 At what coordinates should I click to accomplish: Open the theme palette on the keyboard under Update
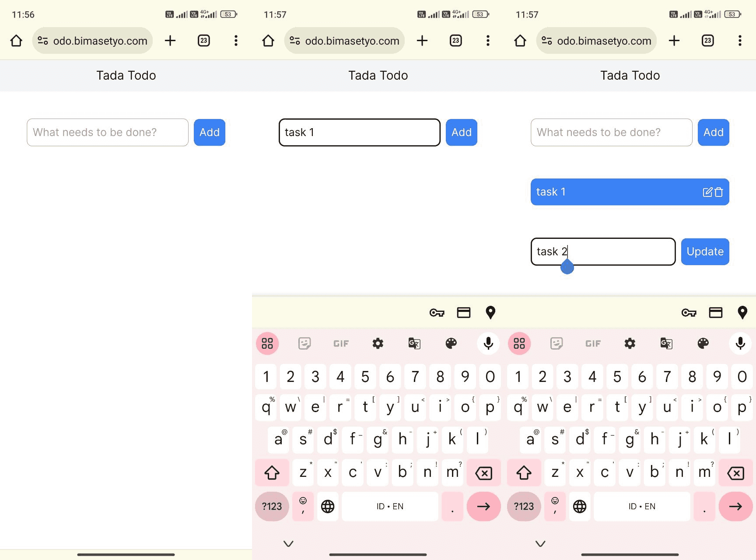(x=703, y=343)
